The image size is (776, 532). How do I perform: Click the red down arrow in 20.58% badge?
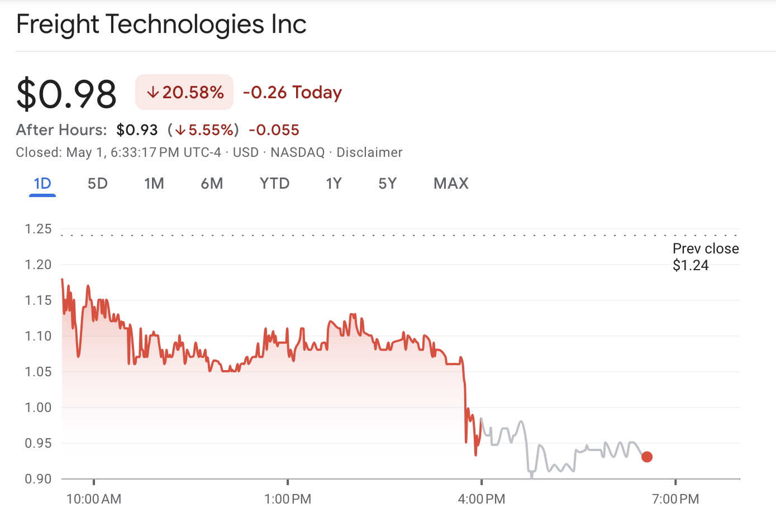(153, 92)
